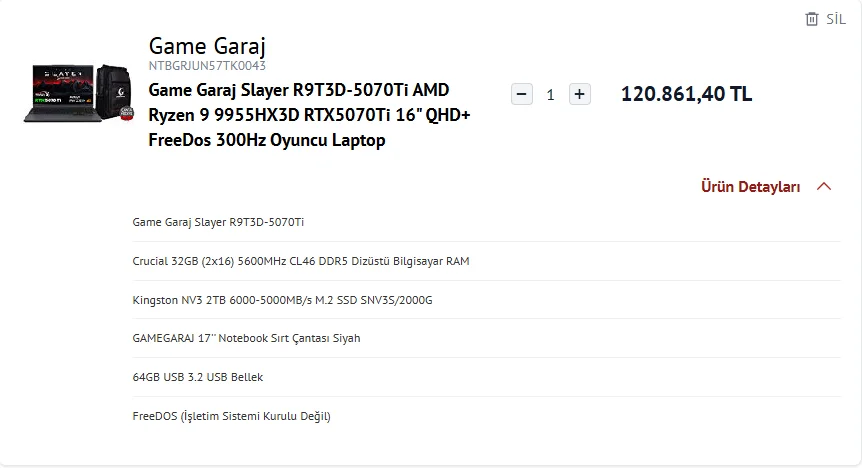This screenshot has height=468, width=862.
Task: Select the Game Garaj Slayer R9T3D-5070Ti detail row
Action: coord(486,222)
